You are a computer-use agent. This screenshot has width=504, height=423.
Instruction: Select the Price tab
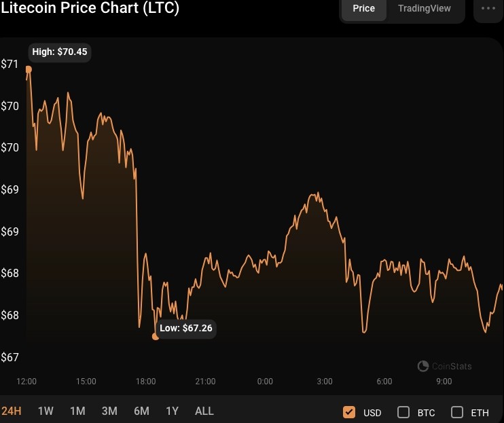click(x=364, y=8)
